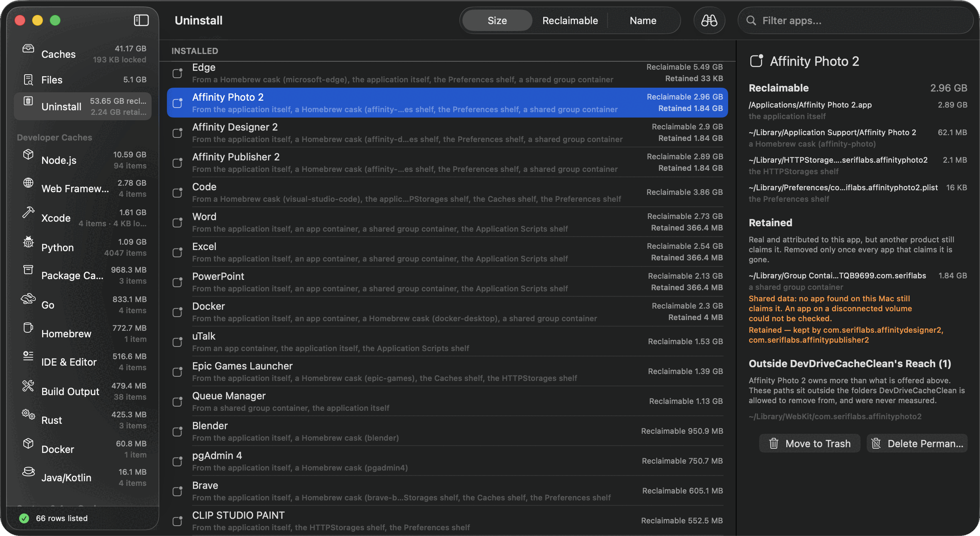This screenshot has height=536, width=980.
Task: Select the CLIP STUDIO PAINT row
Action: click(448, 521)
